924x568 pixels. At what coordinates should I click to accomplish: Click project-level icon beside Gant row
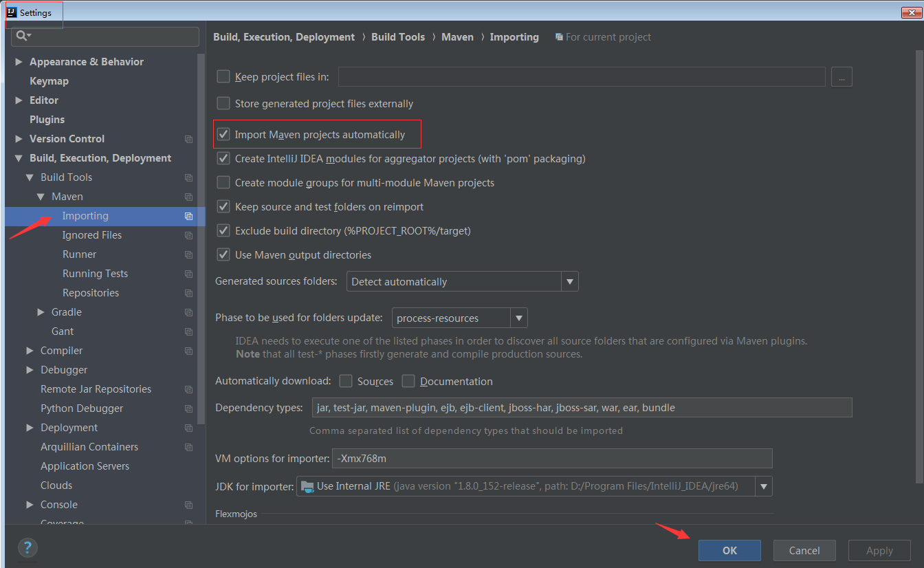coord(188,331)
